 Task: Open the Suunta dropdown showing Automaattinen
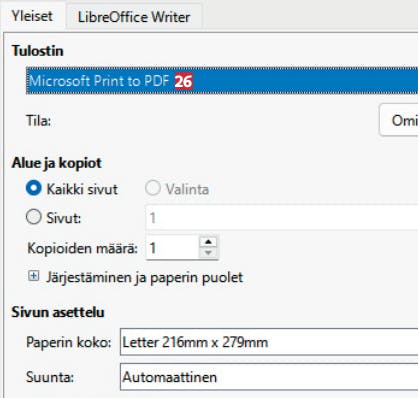click(x=269, y=377)
